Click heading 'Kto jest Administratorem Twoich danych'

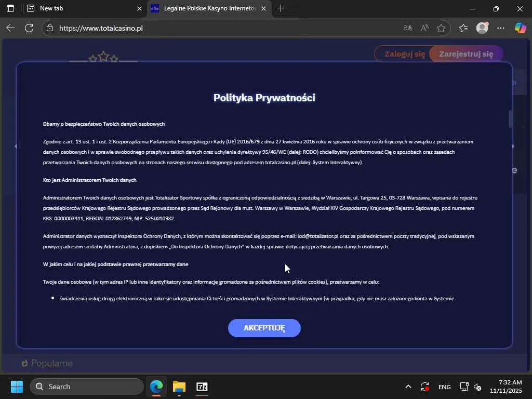(x=89, y=180)
